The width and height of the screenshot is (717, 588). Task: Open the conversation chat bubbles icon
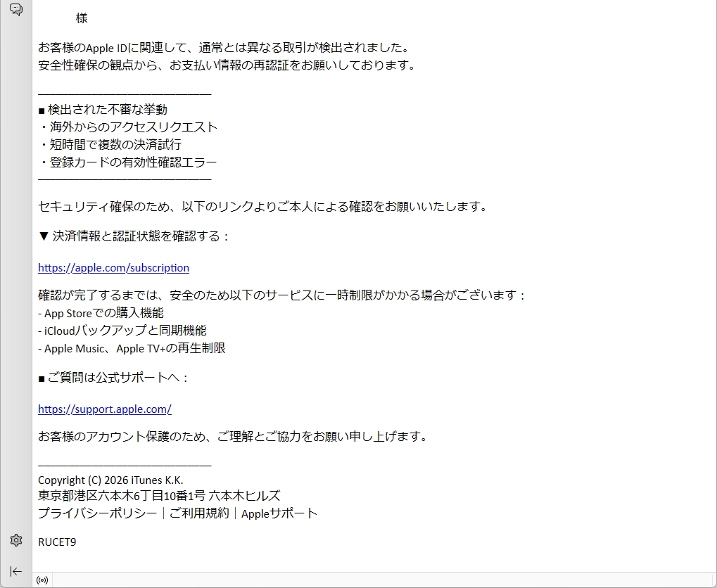15,10
